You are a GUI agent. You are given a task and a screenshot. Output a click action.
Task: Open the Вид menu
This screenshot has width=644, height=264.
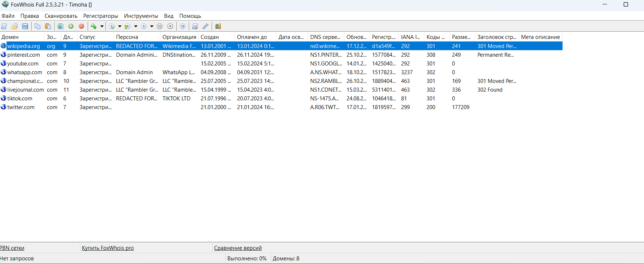coord(169,16)
